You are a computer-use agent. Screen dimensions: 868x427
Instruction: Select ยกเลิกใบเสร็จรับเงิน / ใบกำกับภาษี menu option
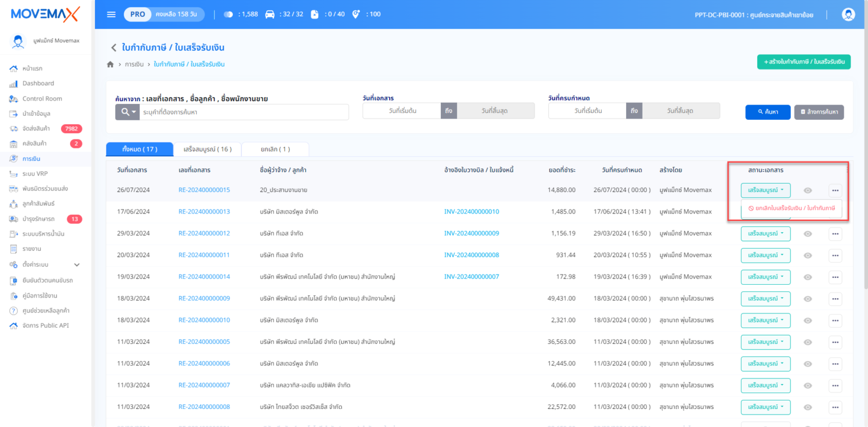(791, 208)
